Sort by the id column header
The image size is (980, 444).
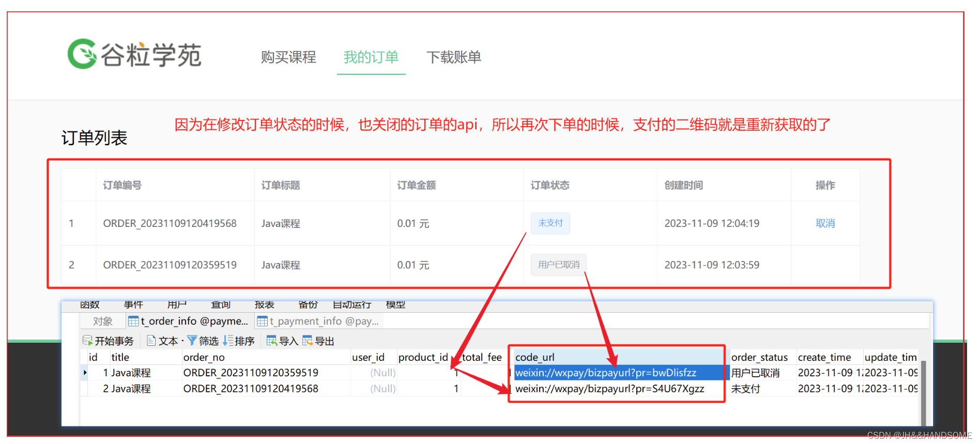[93, 357]
